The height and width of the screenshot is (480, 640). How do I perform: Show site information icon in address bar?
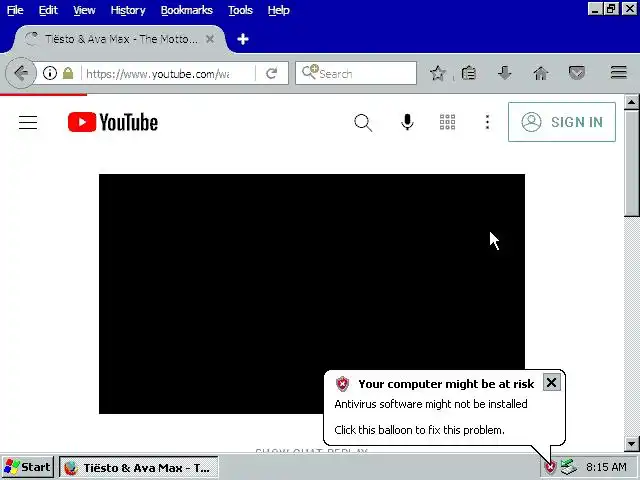click(50, 73)
